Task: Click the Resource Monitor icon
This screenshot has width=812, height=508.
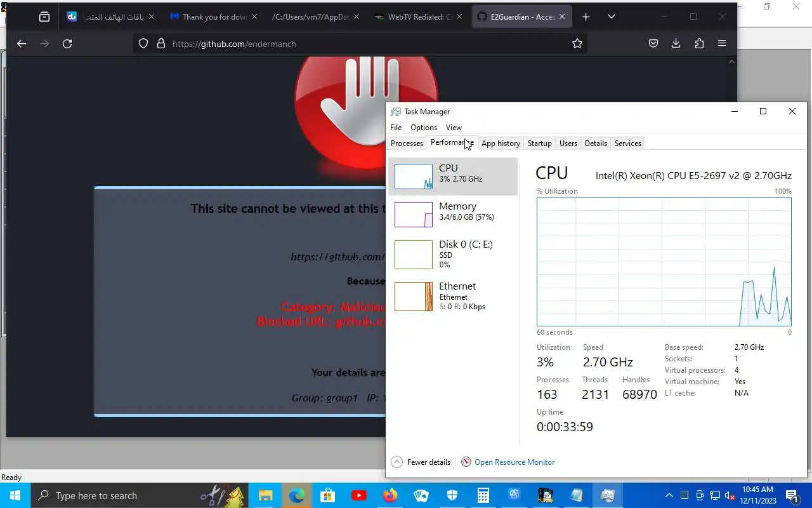Action: click(466, 462)
